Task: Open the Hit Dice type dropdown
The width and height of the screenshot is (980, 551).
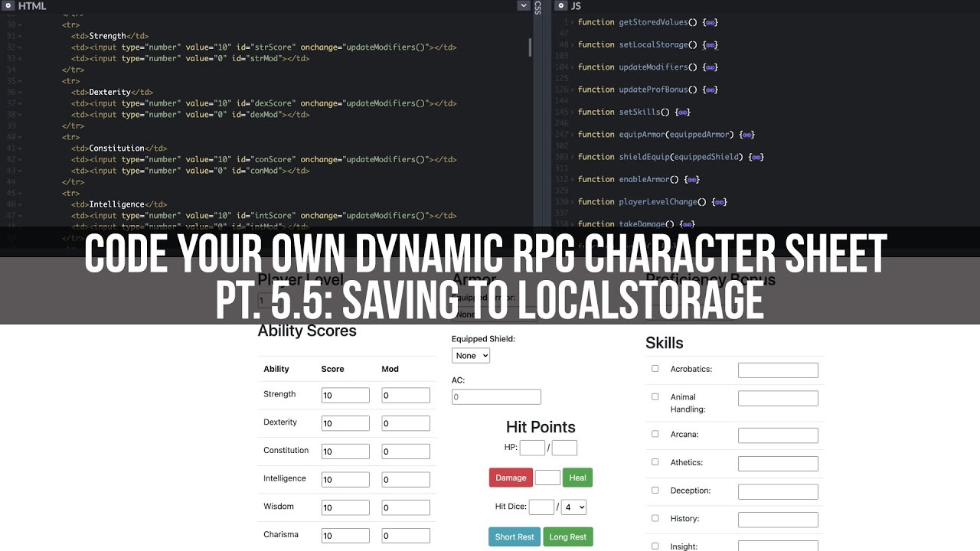Action: coord(574,507)
